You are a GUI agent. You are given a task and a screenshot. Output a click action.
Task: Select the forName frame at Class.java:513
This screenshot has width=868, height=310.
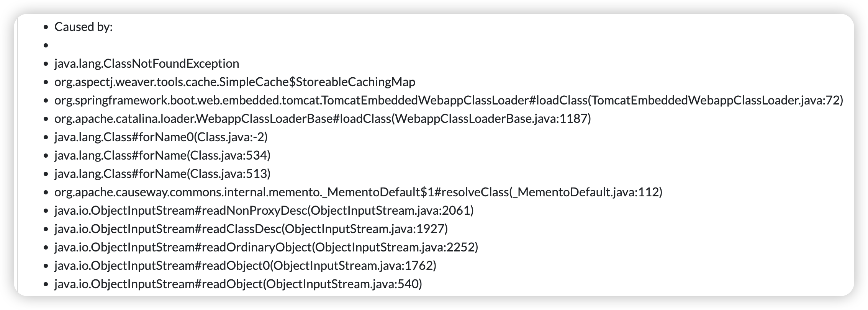coord(162,174)
